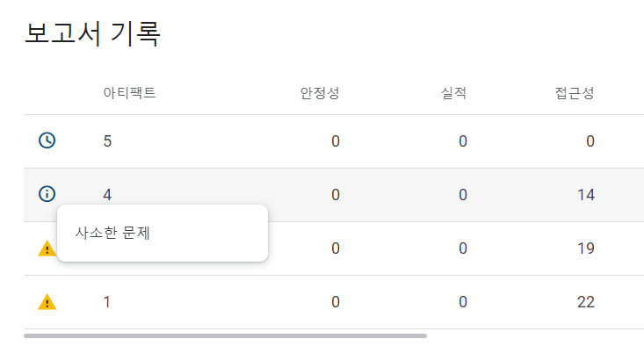644x353 pixels.
Task: Click the stability value 0 for artifact 5
Action: [336, 141]
